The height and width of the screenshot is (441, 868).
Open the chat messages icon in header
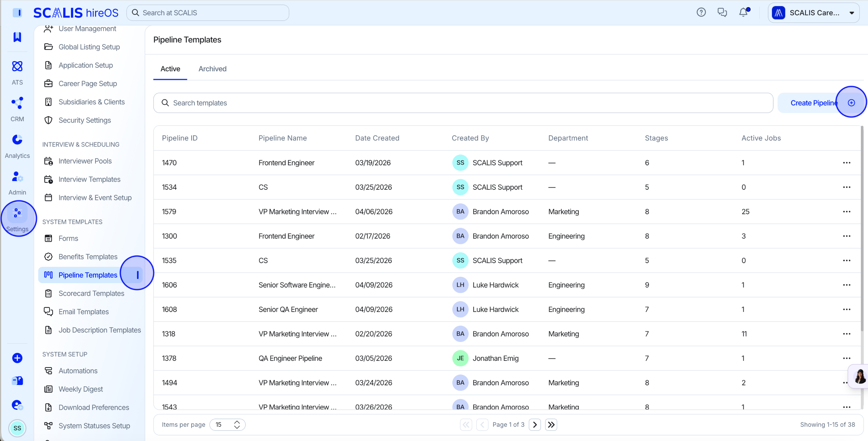click(722, 13)
